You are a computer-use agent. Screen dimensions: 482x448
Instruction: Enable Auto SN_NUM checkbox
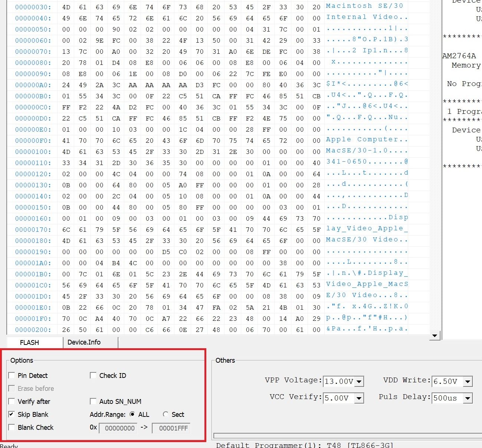(x=93, y=402)
